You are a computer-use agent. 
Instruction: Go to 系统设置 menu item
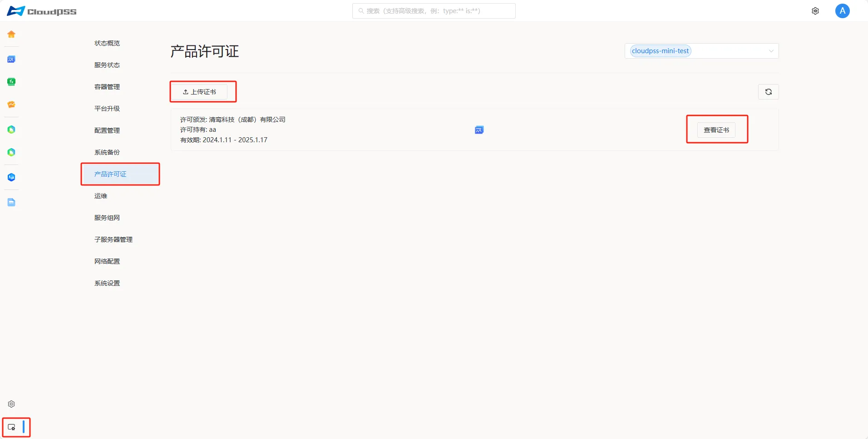pos(107,283)
